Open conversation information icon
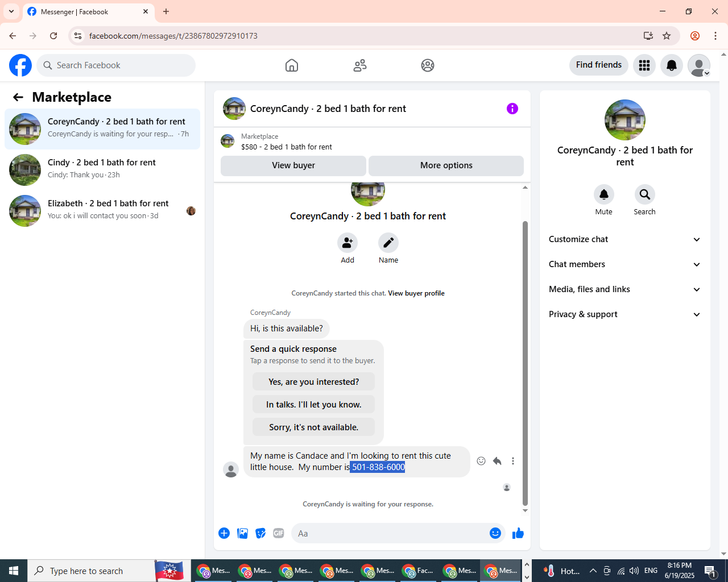This screenshot has width=728, height=582. (512, 109)
